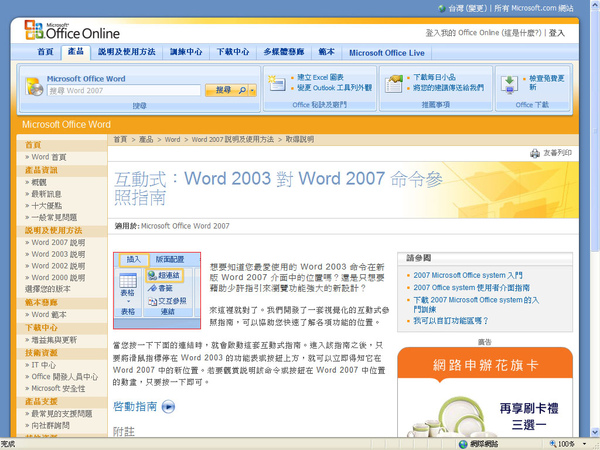
Task: Click the 將您的建議傳送給我們 link
Action: (448, 88)
